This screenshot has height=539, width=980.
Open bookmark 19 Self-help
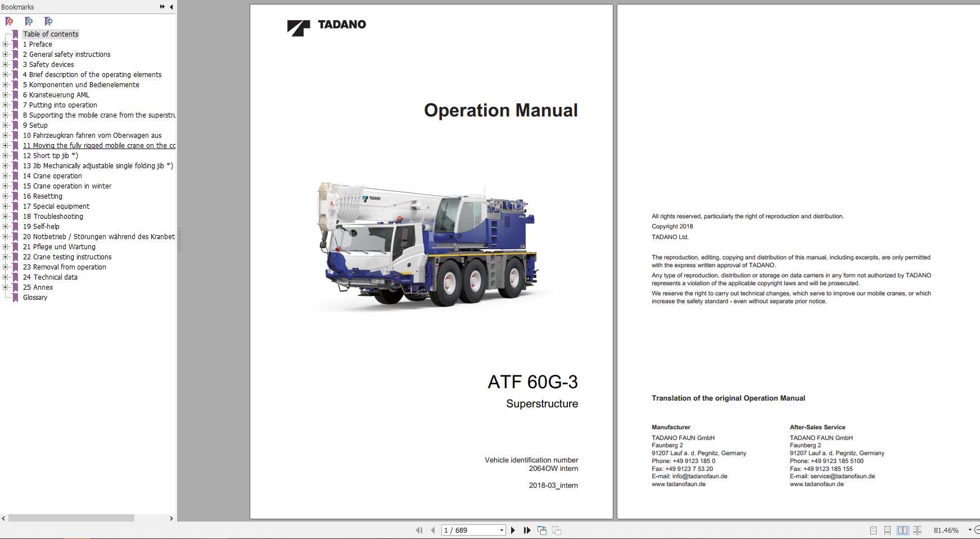(41, 226)
